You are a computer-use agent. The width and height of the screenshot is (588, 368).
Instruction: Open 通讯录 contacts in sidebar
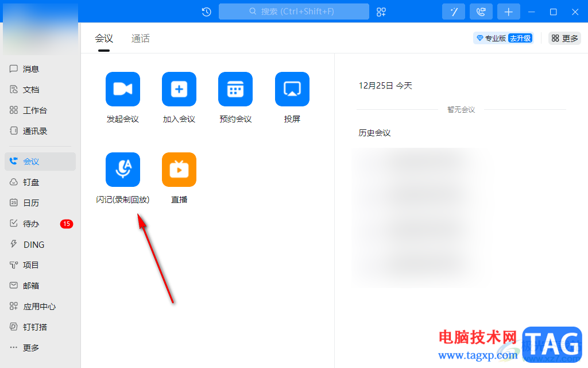(x=40, y=131)
